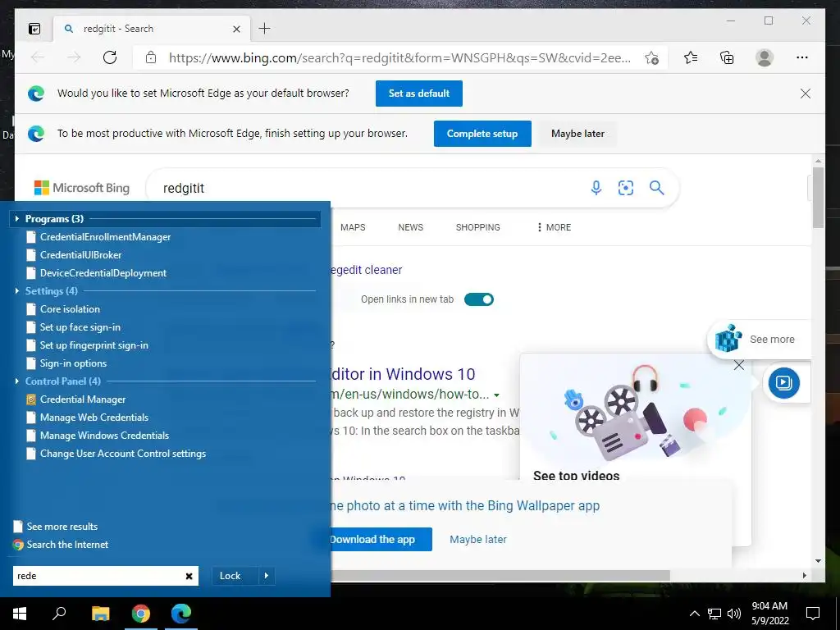This screenshot has height=630, width=840.
Task: Open taskbar Search magnifier
Action: click(x=59, y=614)
